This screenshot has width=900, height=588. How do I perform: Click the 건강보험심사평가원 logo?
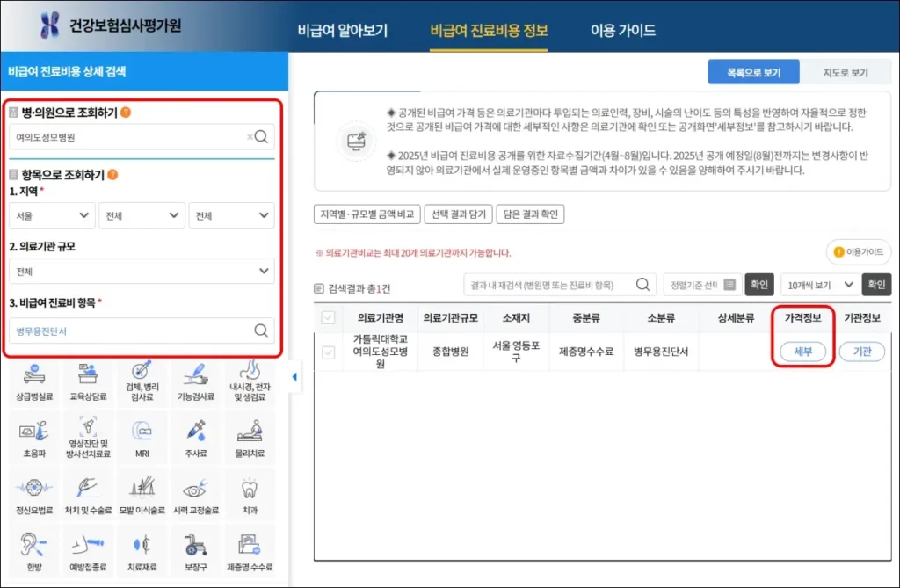[x=111, y=25]
